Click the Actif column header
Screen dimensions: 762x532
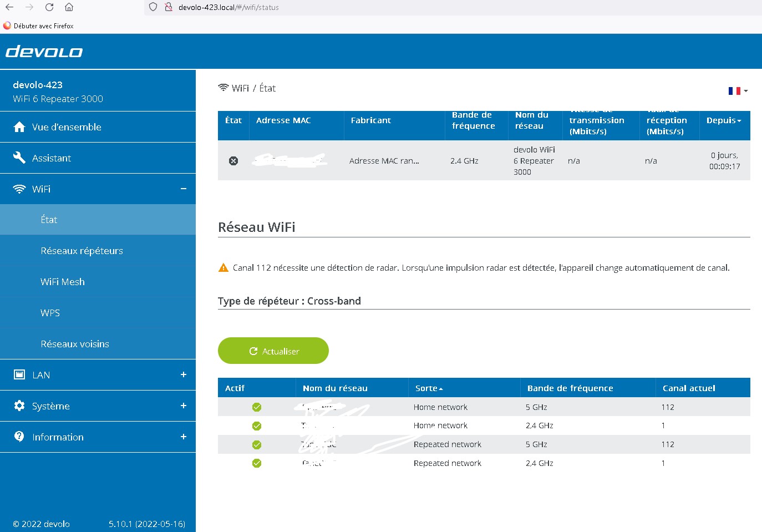[x=235, y=388]
